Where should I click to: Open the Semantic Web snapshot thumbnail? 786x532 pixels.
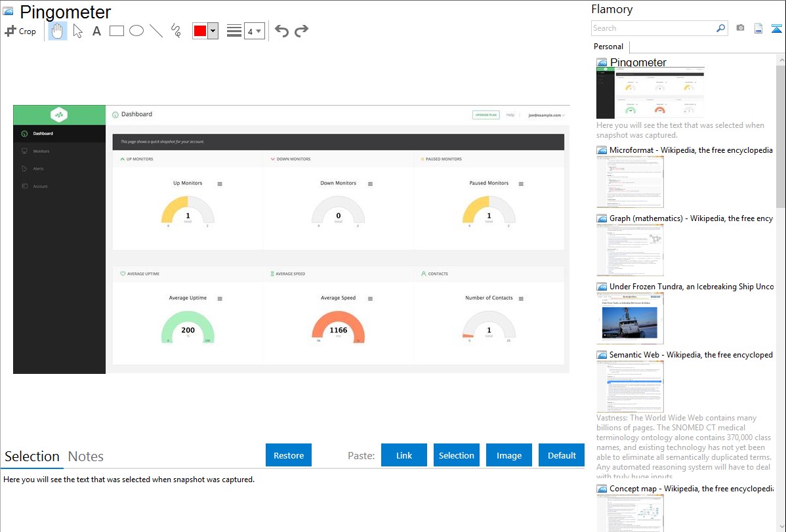630,386
